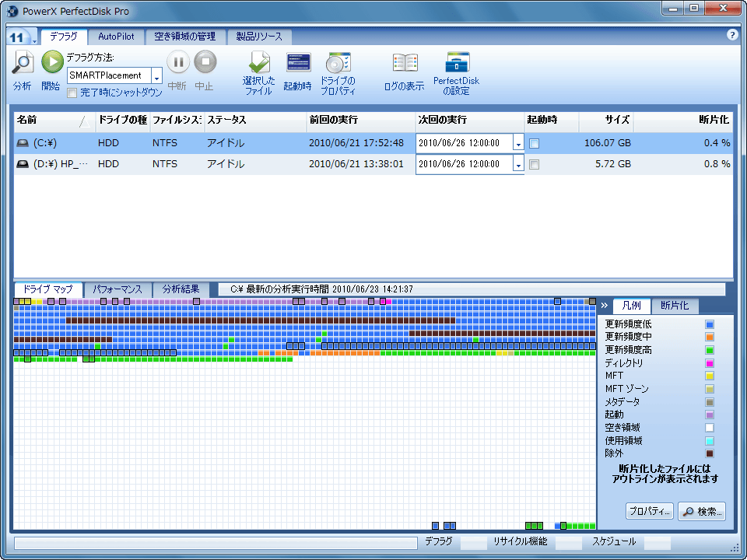Click 2010/06/21 13:38:01 last-run cell
This screenshot has height=560, width=747.
[356, 164]
